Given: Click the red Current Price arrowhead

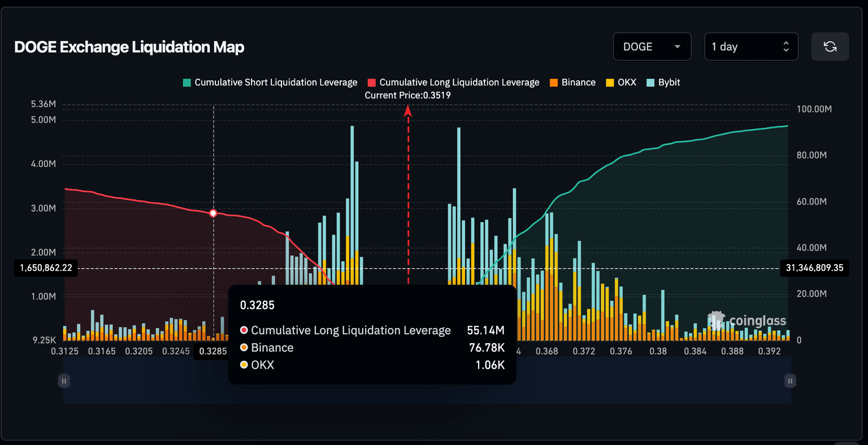Looking at the screenshot, I should (x=407, y=111).
